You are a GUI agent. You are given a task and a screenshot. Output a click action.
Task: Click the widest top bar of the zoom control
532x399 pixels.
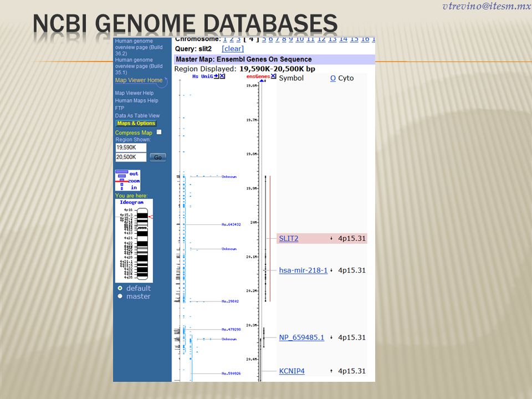(122, 172)
